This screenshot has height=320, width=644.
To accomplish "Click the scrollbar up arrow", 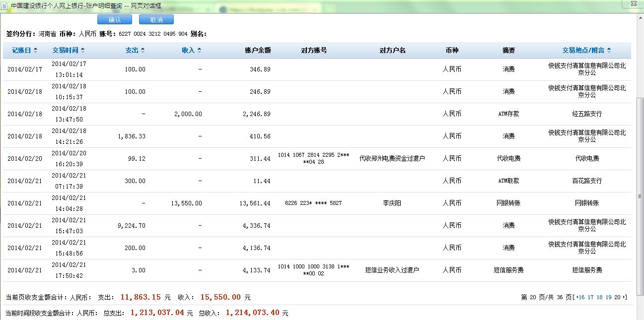I will (640, 18).
